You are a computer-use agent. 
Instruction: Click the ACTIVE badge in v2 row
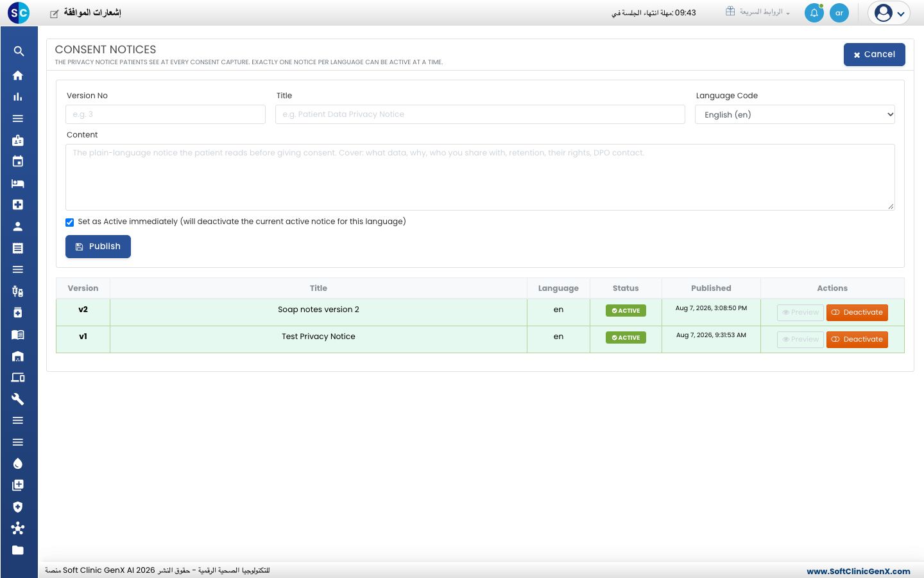click(x=626, y=311)
